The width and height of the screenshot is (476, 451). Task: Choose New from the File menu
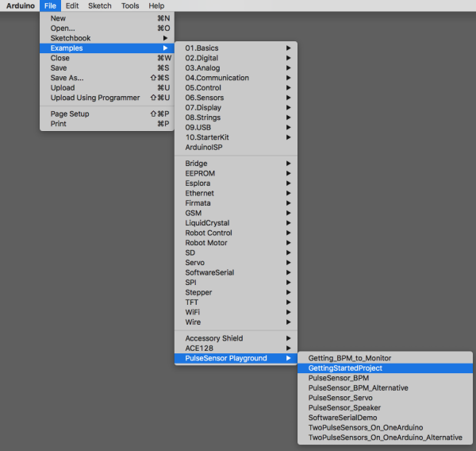point(107,18)
